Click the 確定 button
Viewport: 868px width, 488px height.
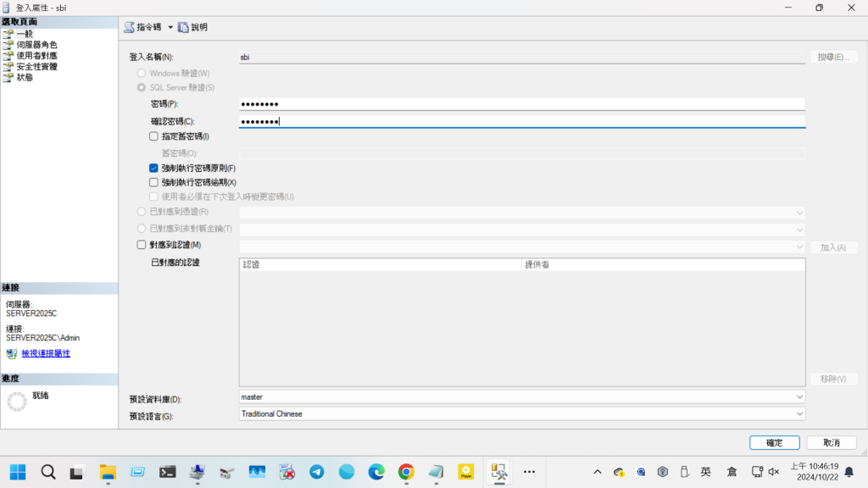pos(774,442)
